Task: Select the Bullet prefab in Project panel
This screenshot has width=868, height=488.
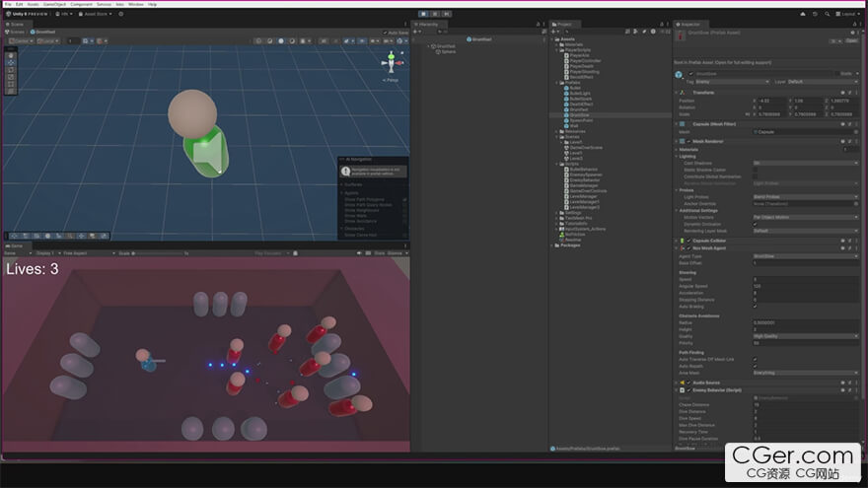Action: coord(572,88)
